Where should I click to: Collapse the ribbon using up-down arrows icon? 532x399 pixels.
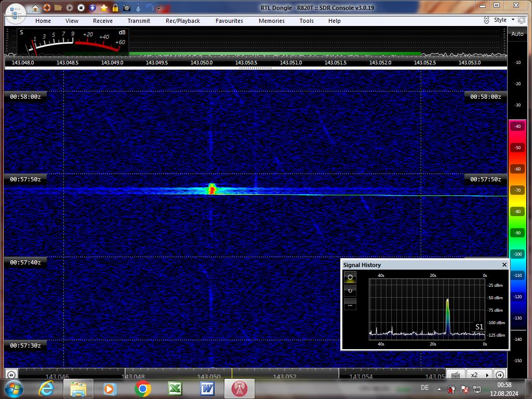[486, 20]
